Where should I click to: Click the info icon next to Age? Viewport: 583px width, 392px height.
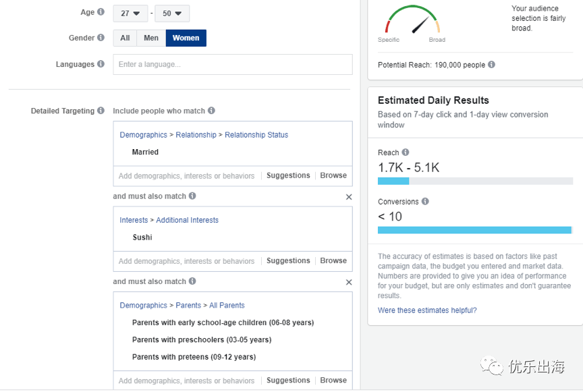coord(101,12)
